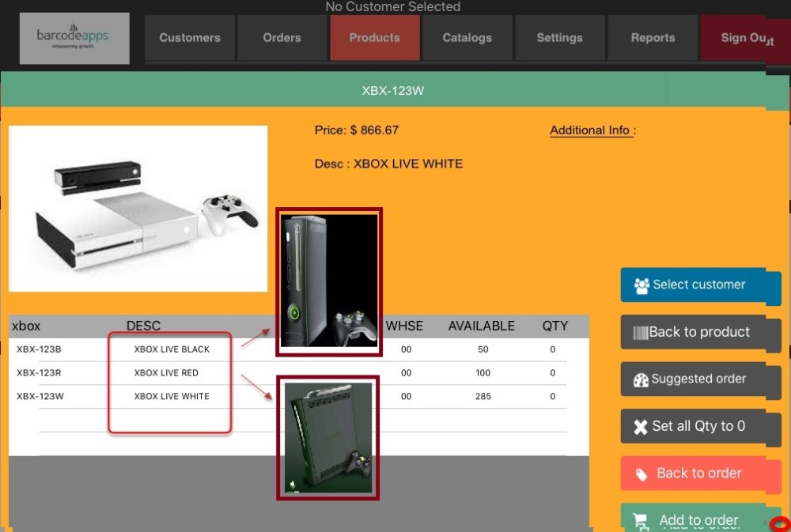The image size is (791, 532).
Task: Click the Suggested order button
Action: (x=701, y=379)
